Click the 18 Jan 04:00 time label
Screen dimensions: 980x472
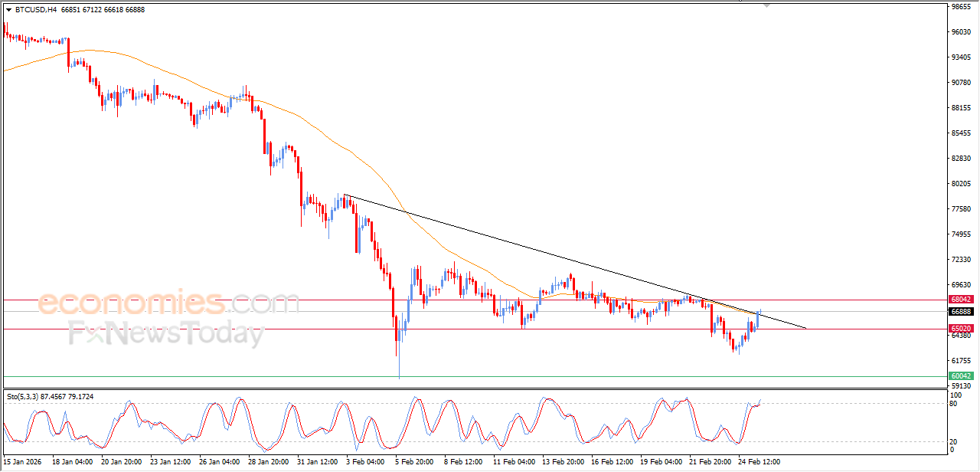click(73, 462)
